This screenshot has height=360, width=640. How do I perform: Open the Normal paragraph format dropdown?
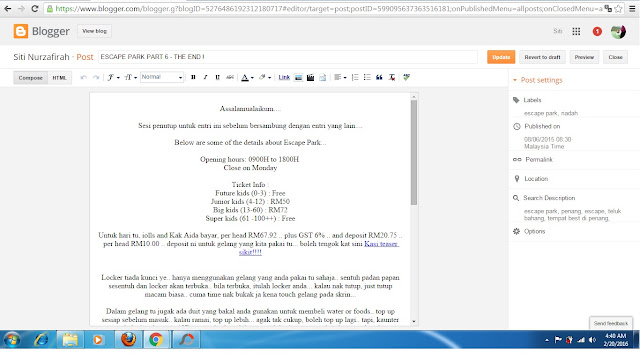pyautogui.click(x=162, y=77)
